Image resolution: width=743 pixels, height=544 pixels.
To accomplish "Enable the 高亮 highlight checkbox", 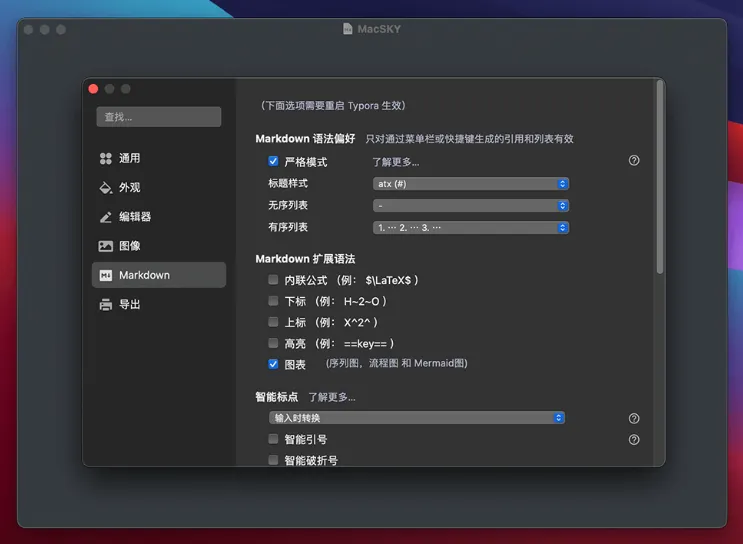I will click(273, 343).
